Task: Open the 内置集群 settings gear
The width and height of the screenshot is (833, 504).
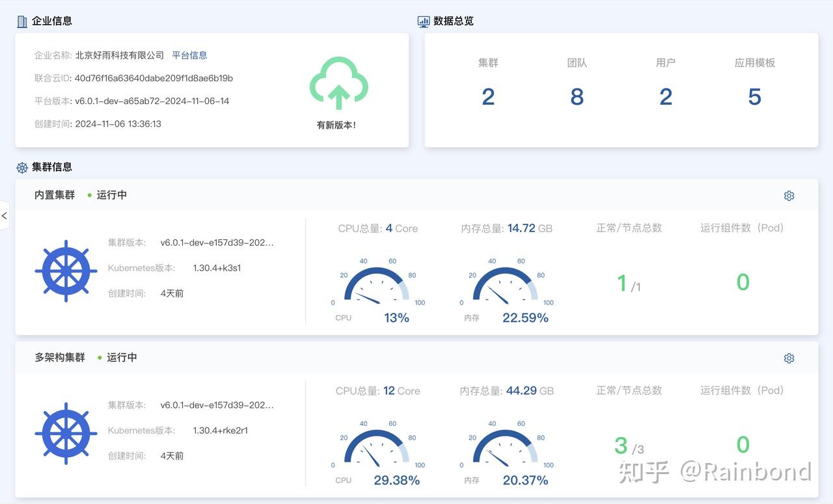Action: (789, 195)
